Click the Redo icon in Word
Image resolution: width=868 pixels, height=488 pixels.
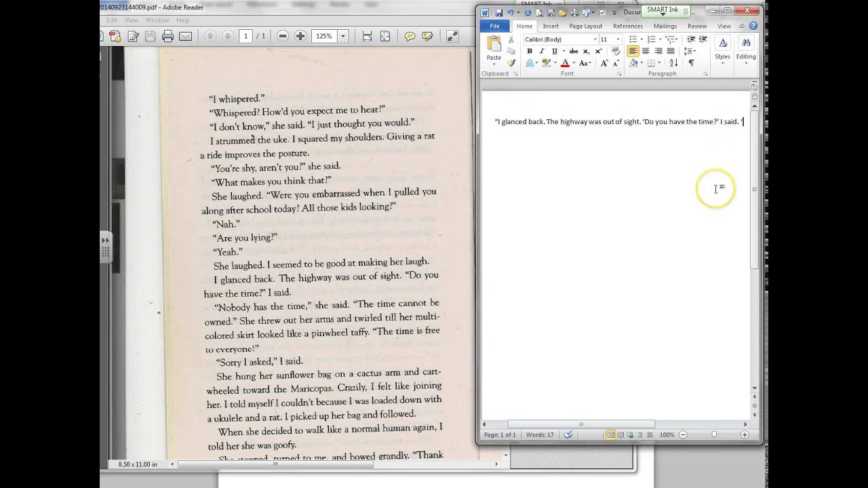528,12
